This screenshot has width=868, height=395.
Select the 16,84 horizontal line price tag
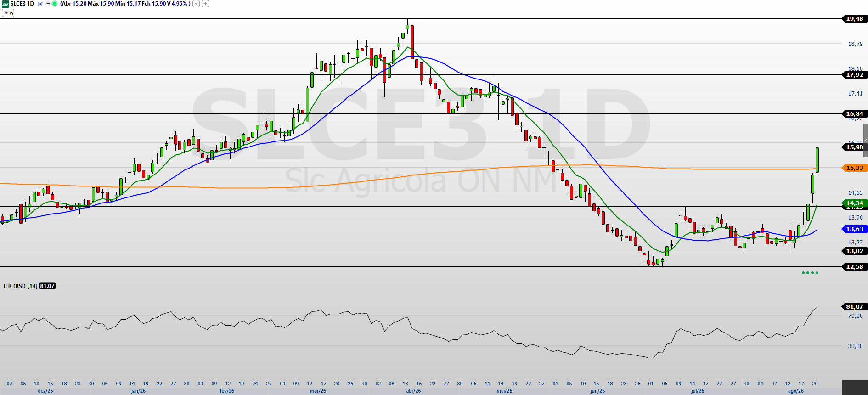tap(854, 114)
